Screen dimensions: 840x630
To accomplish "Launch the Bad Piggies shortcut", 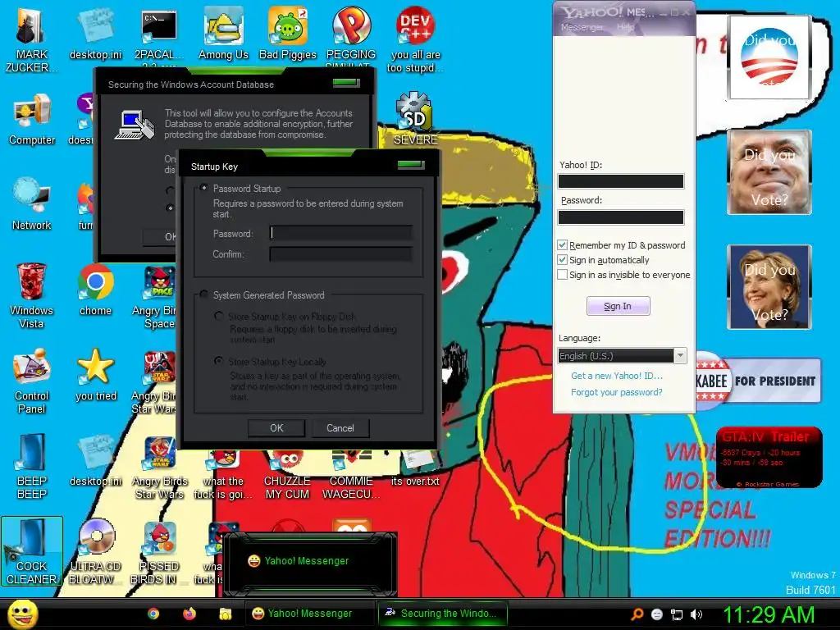I will (288, 33).
